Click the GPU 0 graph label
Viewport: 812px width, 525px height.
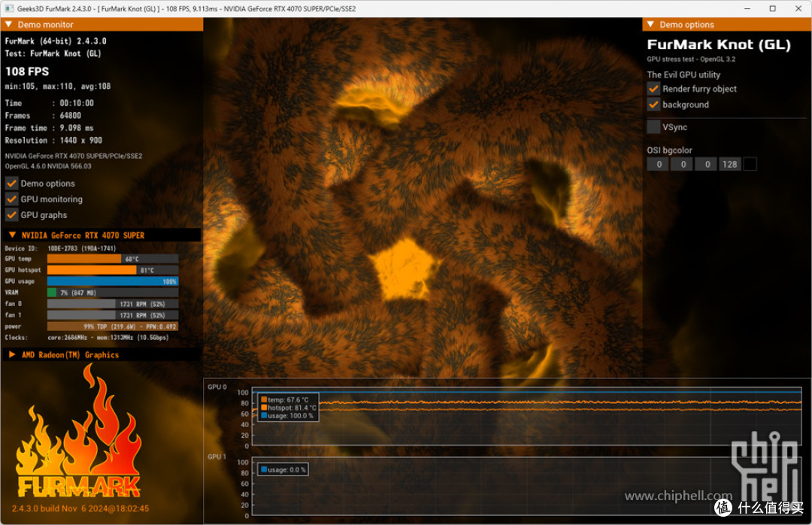(217, 387)
